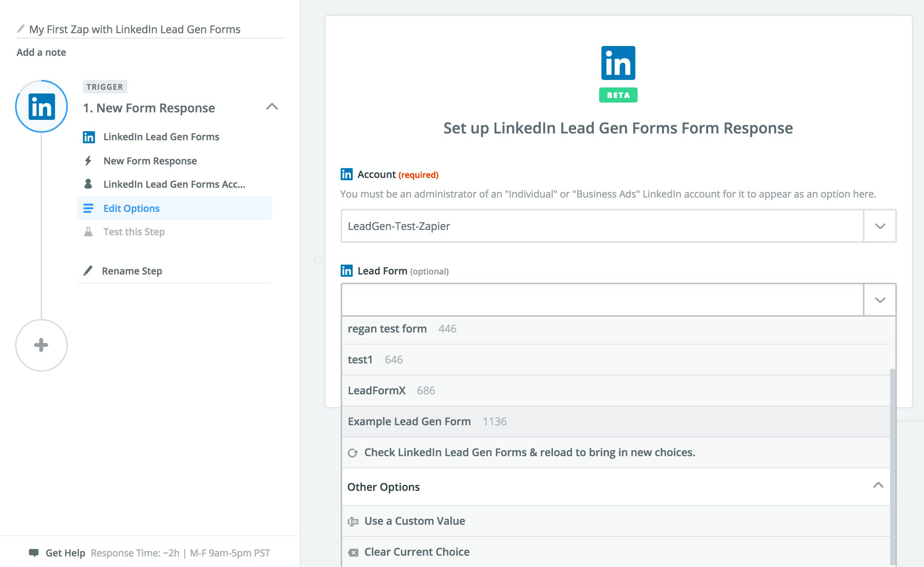Click the pencil icon beside Zap title
This screenshot has width=924, height=567.
(x=21, y=29)
